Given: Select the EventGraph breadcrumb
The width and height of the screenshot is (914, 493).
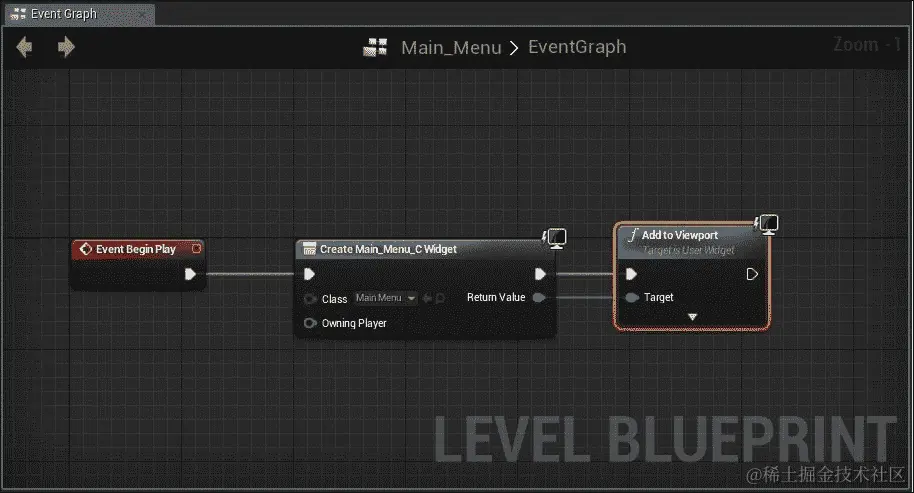Looking at the screenshot, I should click(577, 47).
